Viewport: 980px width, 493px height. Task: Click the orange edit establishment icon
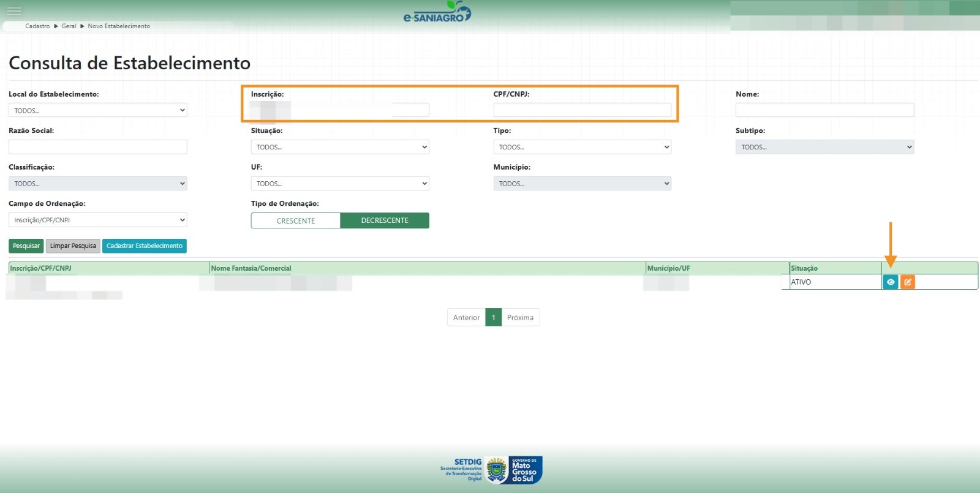(x=908, y=282)
